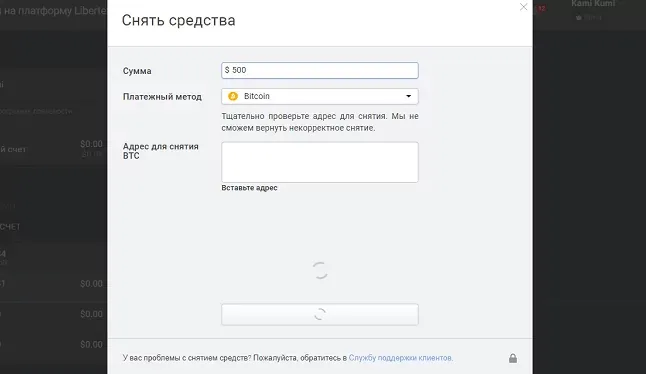Click the dropdown arrow in payment method
646x374 pixels.
click(x=408, y=96)
